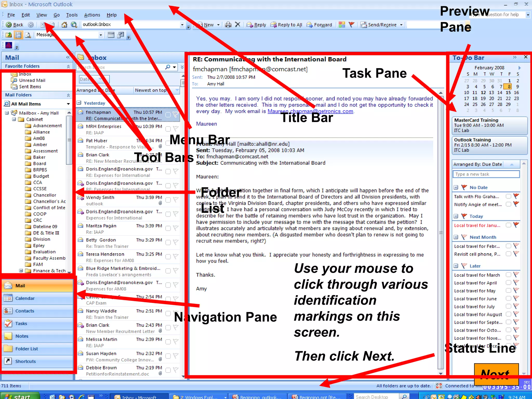Forward the selected message
Viewport: 532px width, 399px height.
[x=319, y=25]
